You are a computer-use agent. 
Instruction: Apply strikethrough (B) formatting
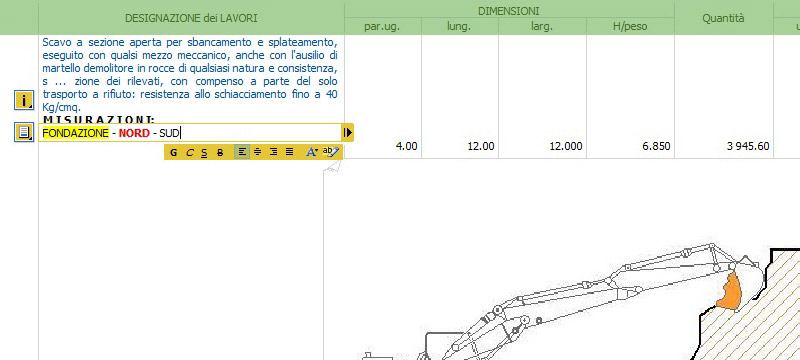pos(220,152)
